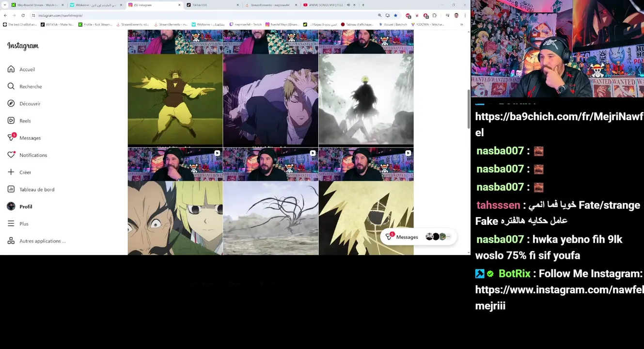The image size is (644, 349).
Task: Click the instagram.com/nawfelmejriii link in chat
Action: 559,298
